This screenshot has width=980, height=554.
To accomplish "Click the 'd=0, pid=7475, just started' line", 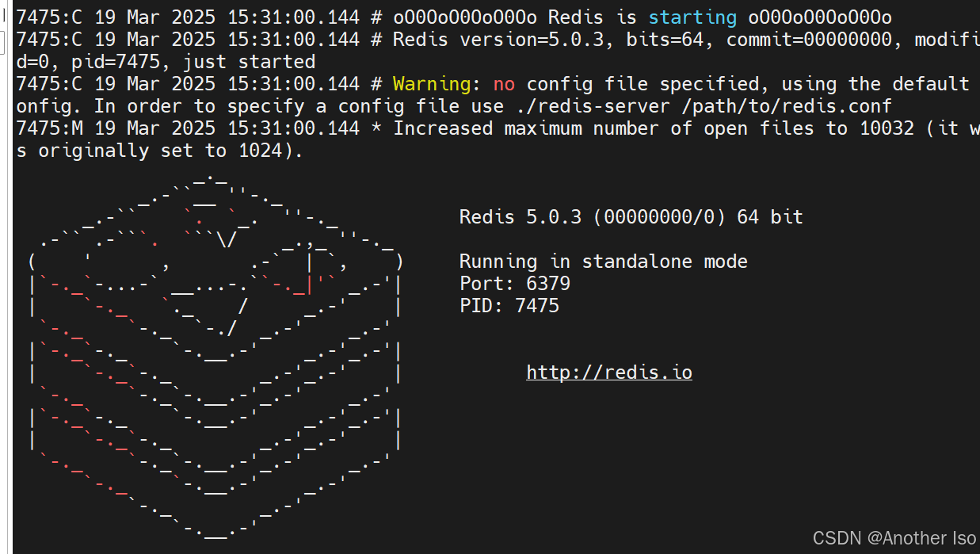I will click(166, 61).
